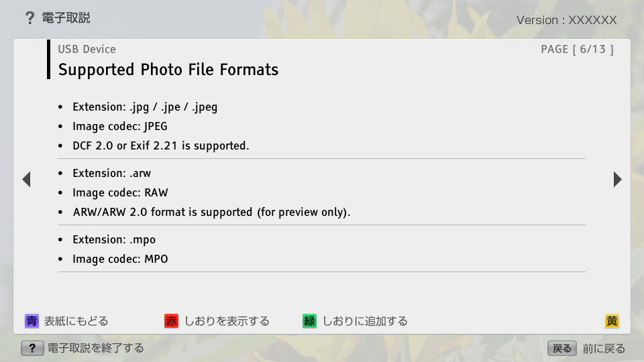Click the 電子取説 title text
Screen dimensions: 644x362
pos(66,18)
